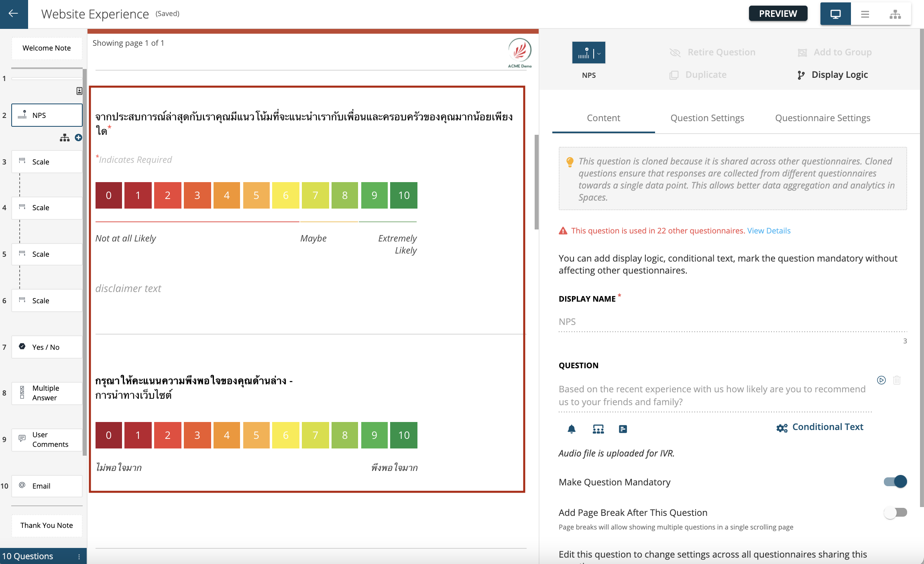The width and height of the screenshot is (924, 564).
Task: Select NPS score 10 swatch
Action: (x=404, y=195)
